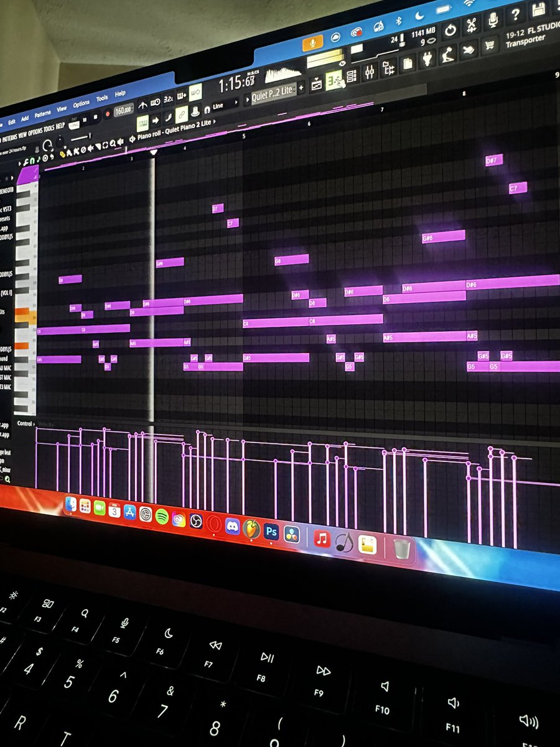Select the C7 note near bar 8
Screen dimensions: 560x747
518,187
